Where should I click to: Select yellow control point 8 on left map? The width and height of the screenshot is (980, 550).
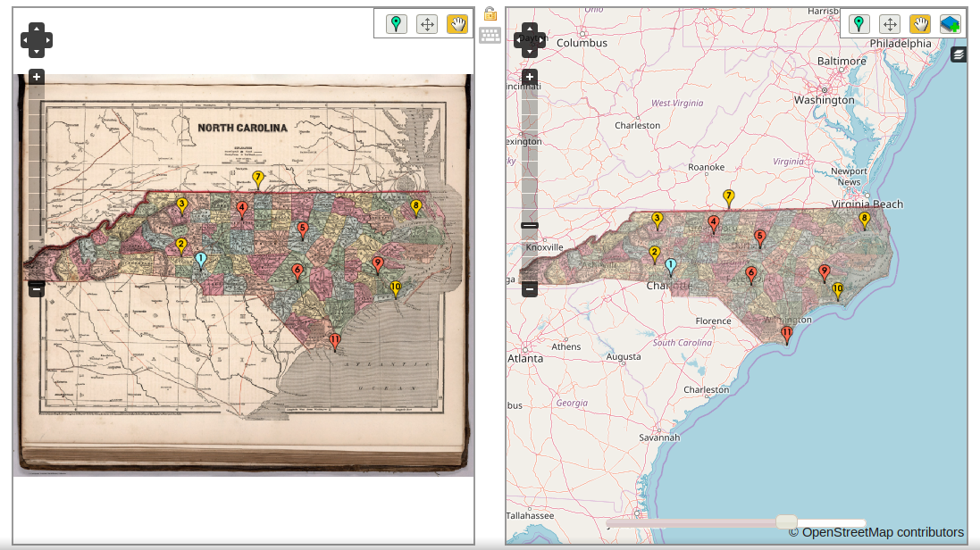click(x=415, y=207)
